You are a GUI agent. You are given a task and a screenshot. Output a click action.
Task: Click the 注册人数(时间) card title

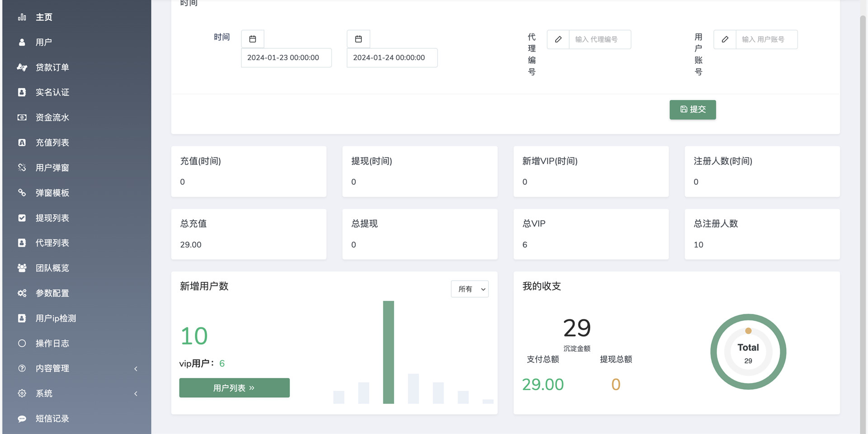point(723,161)
